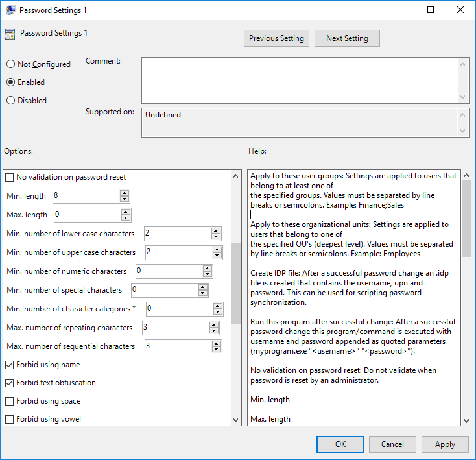Uncheck Forbid using name
This screenshot has width=476, height=460.
pos(10,365)
